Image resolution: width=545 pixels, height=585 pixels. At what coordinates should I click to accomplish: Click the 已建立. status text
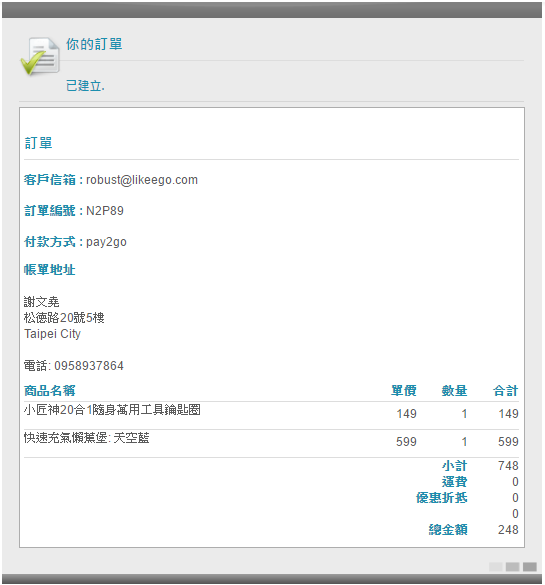point(85,85)
